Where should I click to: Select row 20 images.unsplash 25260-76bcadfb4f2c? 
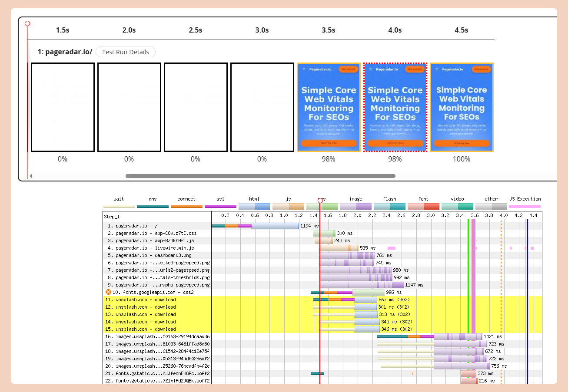coord(322,366)
